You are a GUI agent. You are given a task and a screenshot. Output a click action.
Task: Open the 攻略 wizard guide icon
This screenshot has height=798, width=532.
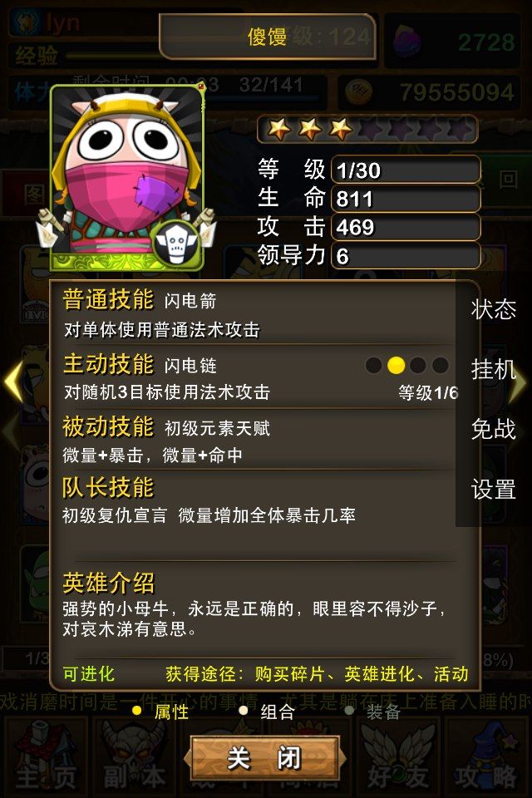pyautogui.click(x=486, y=756)
